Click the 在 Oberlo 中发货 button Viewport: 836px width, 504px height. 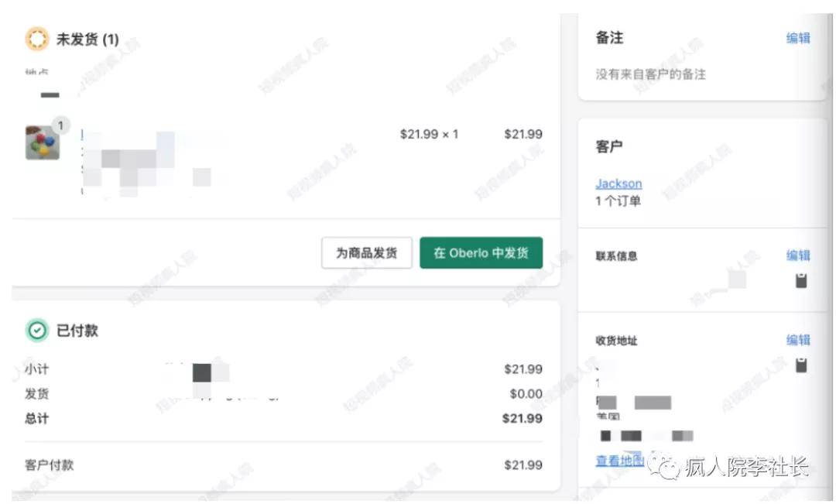[x=481, y=253]
